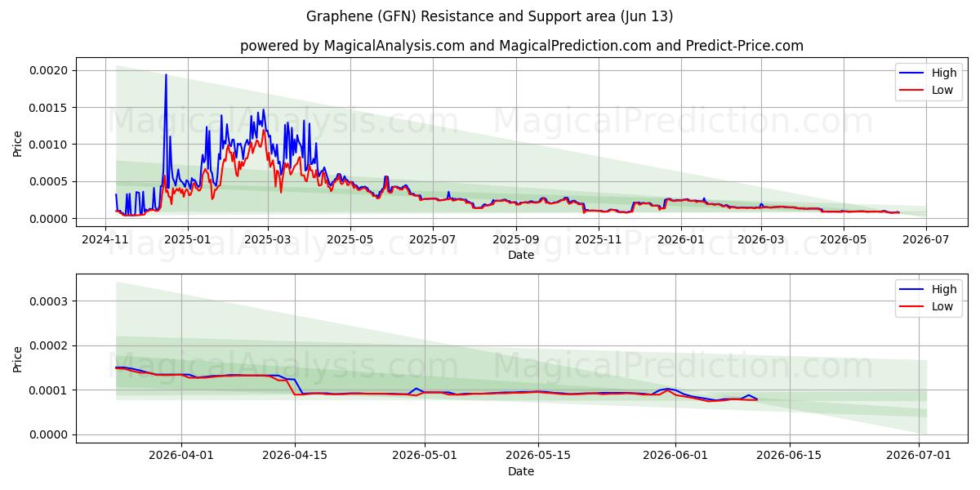Click the 2025-05 x-axis tick label
The width and height of the screenshot is (980, 490).
pos(350,239)
